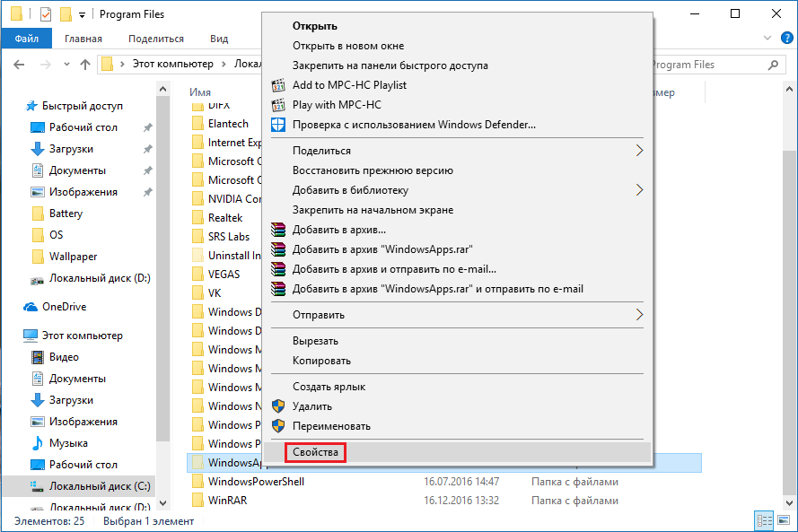Expand the Отправить submenu arrow
Viewport: 798px width, 532px height.
pos(639,315)
